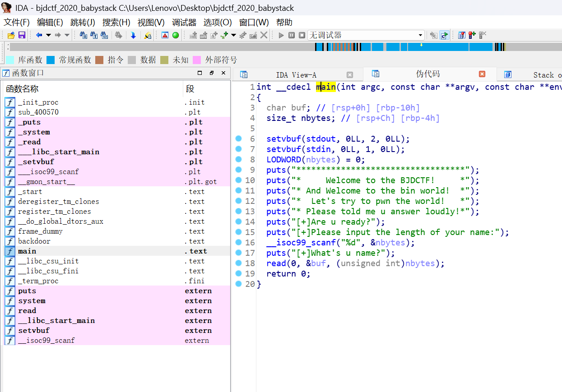Toggle breakpoint dot on line 18

[x=239, y=263]
